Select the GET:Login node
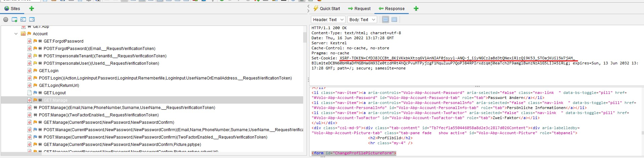644x158 pixels. point(48,71)
